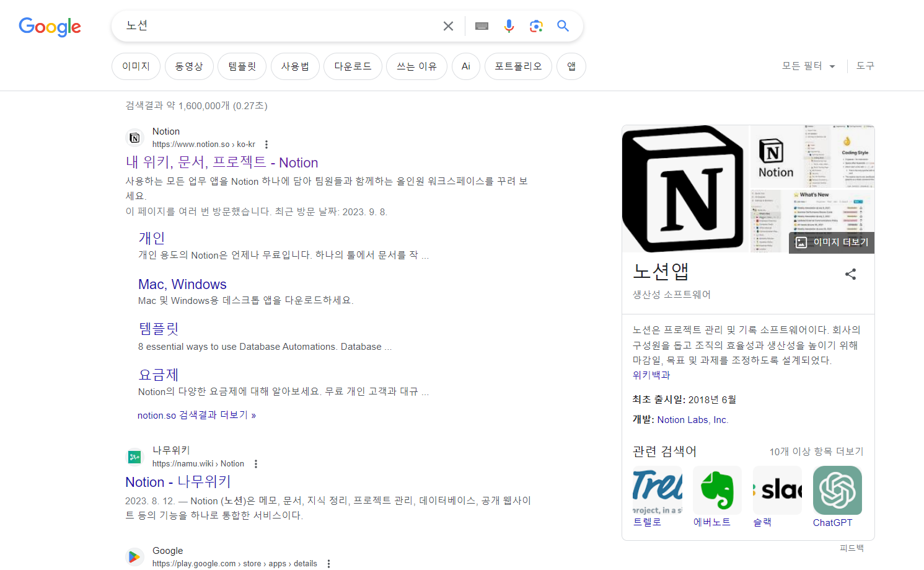This screenshot has width=924, height=570.
Task: Click the 슬랙 label text
Action: click(x=762, y=522)
